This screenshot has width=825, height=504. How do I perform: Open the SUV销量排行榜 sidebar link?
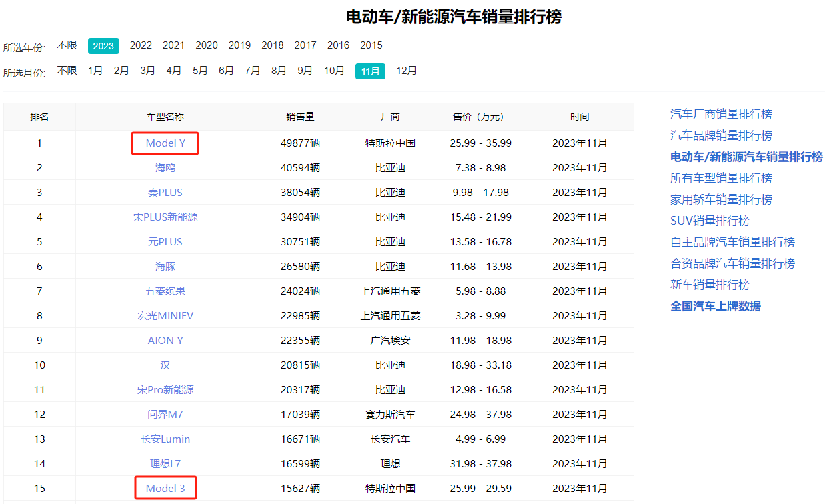pyautogui.click(x=710, y=221)
